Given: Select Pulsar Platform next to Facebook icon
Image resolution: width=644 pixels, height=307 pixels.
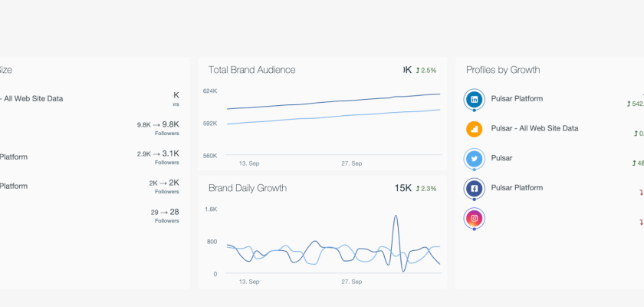Looking at the screenshot, I should pos(517,187).
